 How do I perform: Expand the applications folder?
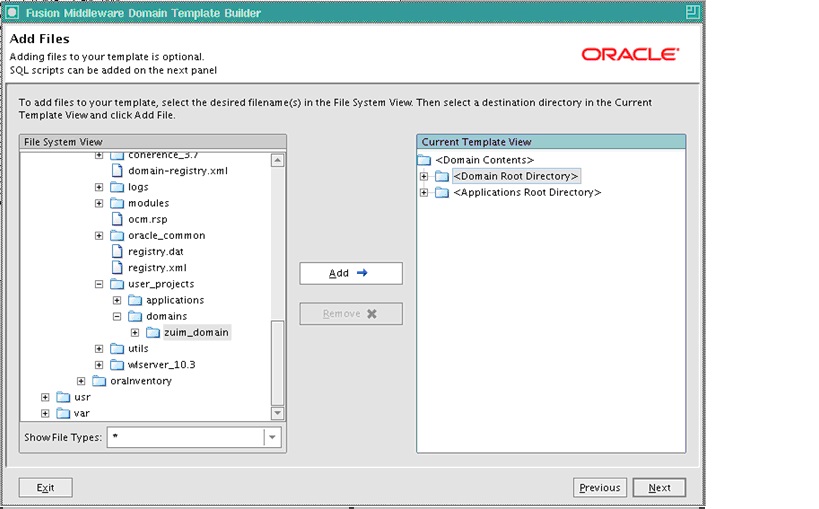pyautogui.click(x=117, y=300)
